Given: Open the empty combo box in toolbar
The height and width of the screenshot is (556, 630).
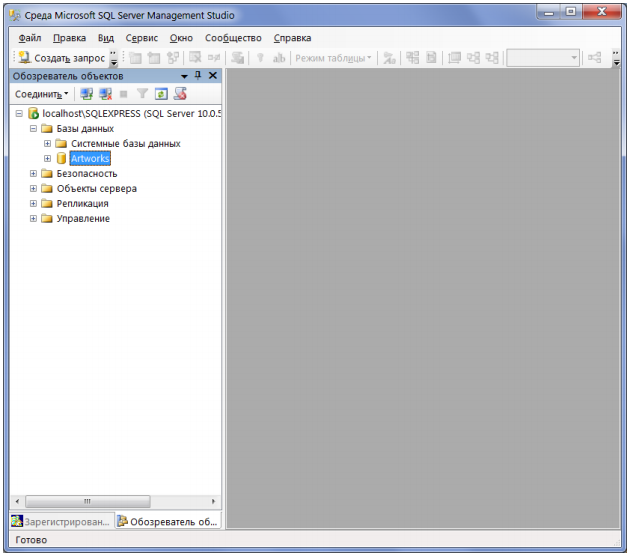Looking at the screenshot, I should (543, 58).
